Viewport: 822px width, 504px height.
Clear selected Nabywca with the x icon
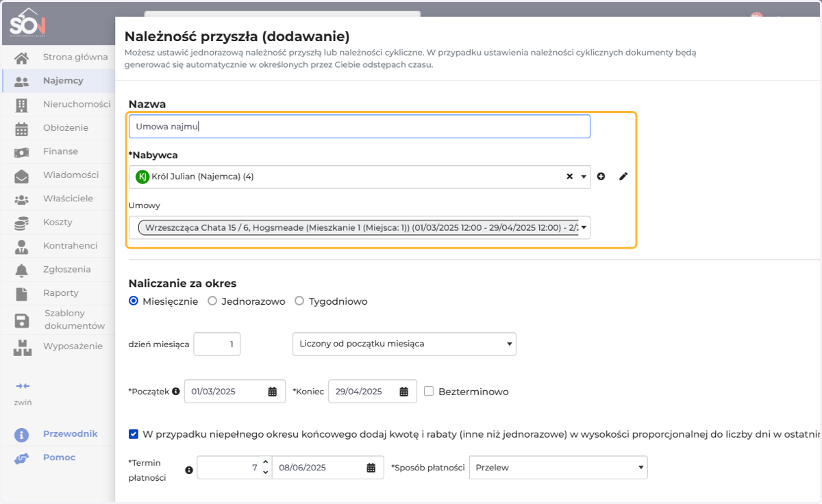click(x=569, y=177)
